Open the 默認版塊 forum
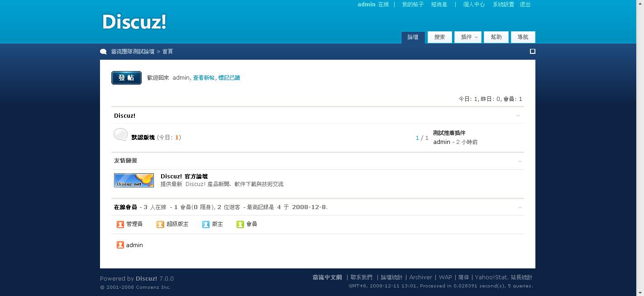The height and width of the screenshot is (296, 644). point(143,138)
